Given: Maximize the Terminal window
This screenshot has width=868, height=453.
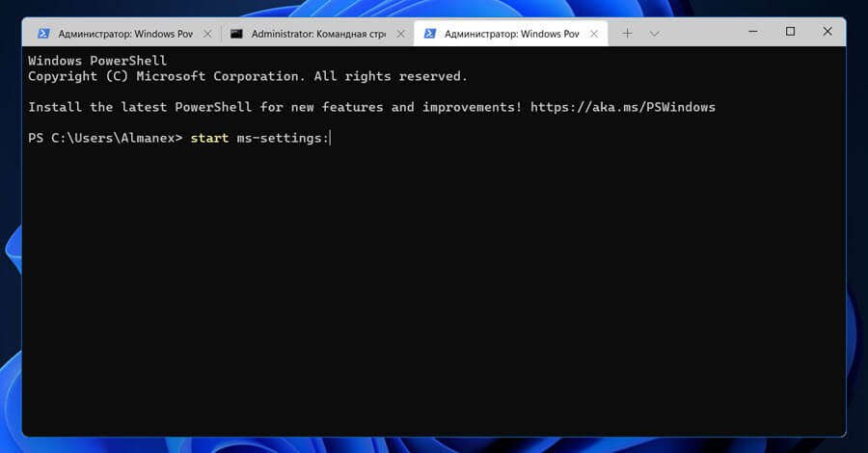Looking at the screenshot, I should tap(791, 32).
